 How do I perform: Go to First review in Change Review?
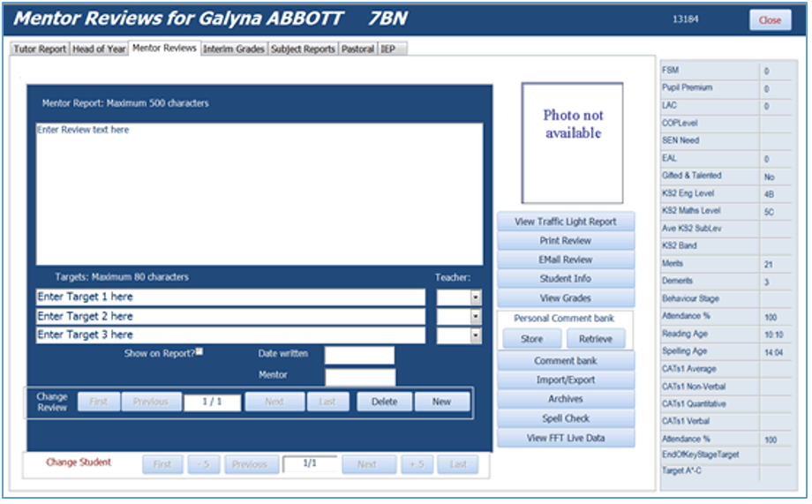click(99, 402)
